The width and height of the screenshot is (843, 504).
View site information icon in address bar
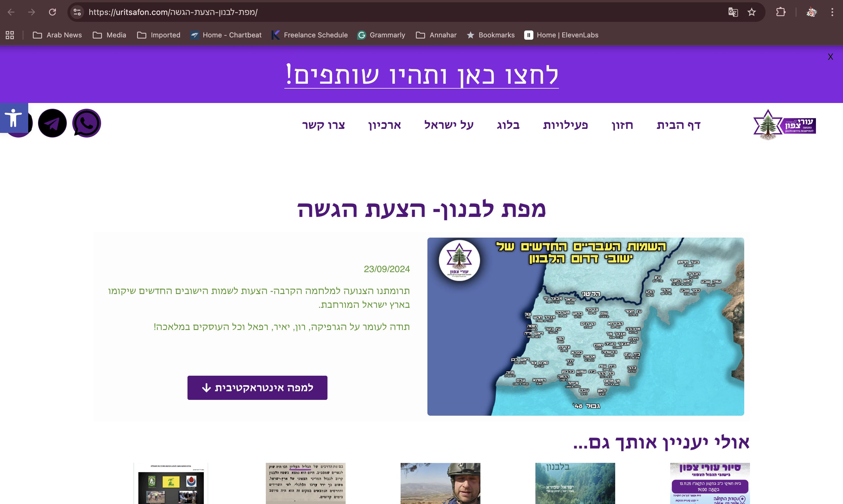(x=77, y=12)
